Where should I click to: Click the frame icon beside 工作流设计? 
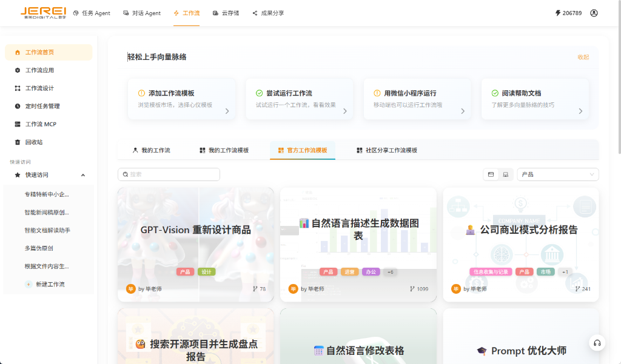18,88
